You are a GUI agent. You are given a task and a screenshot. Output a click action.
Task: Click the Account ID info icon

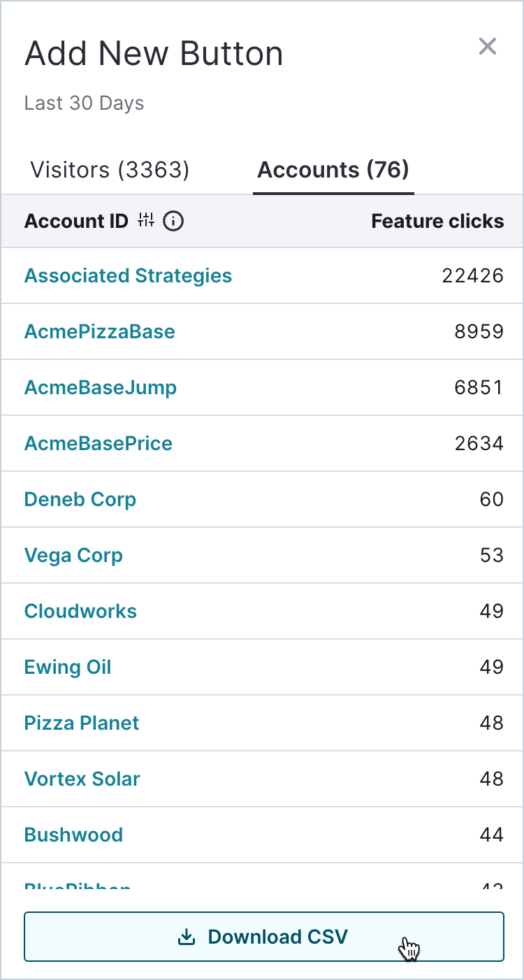click(173, 222)
